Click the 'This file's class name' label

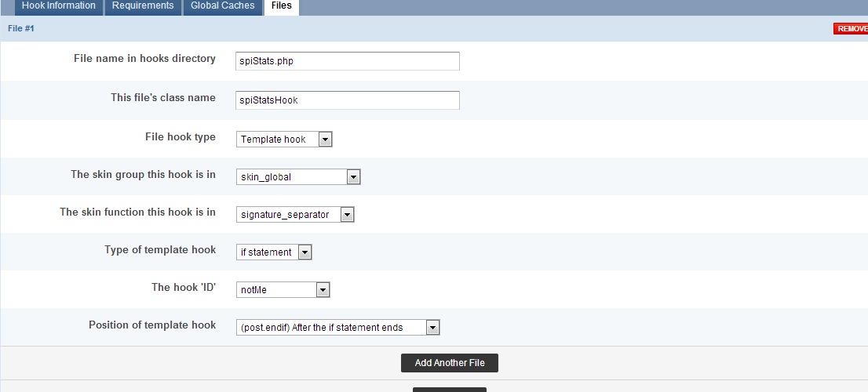click(x=162, y=98)
